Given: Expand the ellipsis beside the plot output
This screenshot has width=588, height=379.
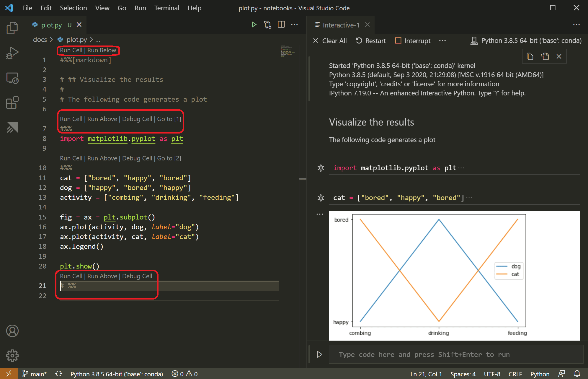Looking at the screenshot, I should point(320,214).
